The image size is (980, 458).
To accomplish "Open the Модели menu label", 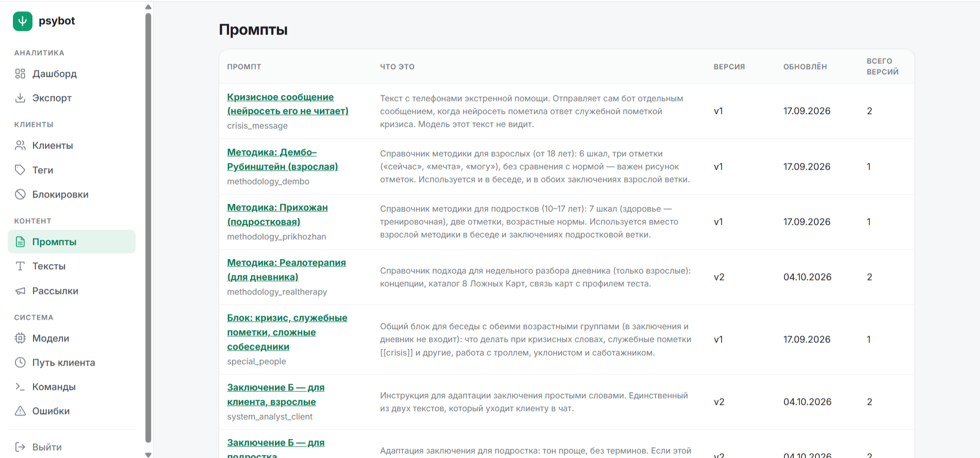I will pyautogui.click(x=51, y=338).
